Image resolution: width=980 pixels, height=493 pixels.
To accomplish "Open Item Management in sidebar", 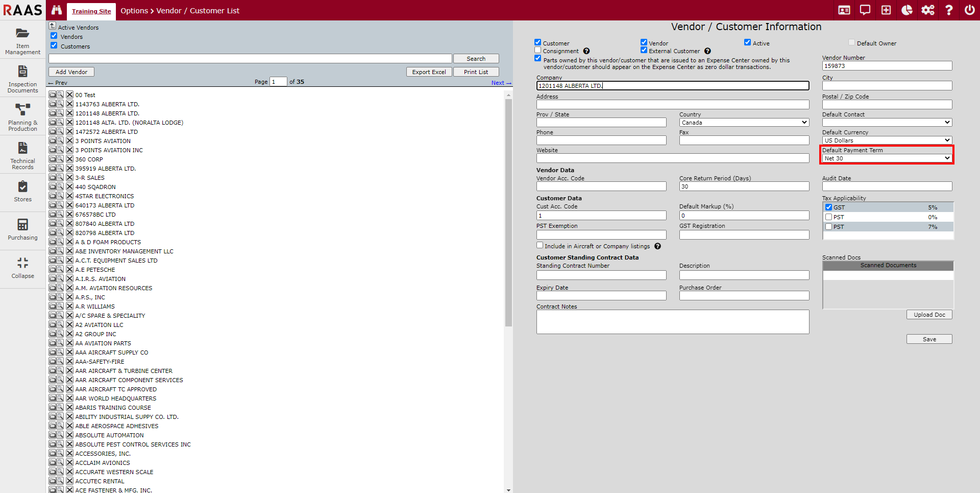I will [x=22, y=40].
